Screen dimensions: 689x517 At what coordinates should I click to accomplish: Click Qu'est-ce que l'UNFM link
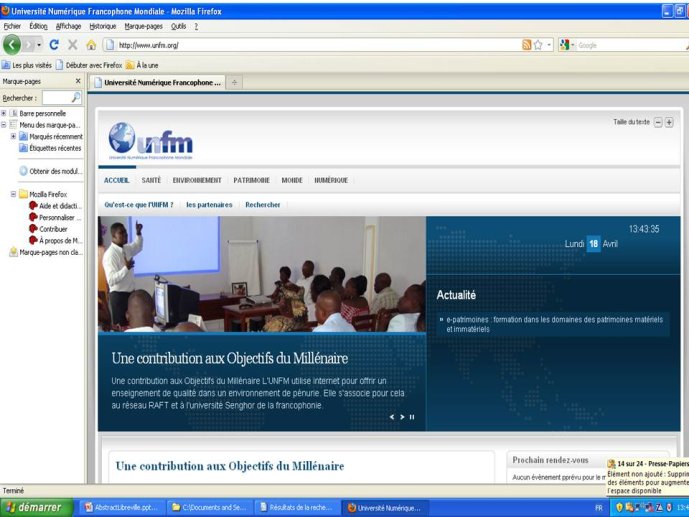pos(139,205)
